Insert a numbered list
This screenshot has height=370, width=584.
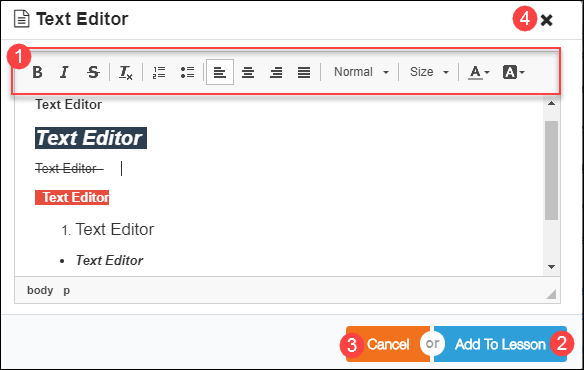[x=159, y=72]
